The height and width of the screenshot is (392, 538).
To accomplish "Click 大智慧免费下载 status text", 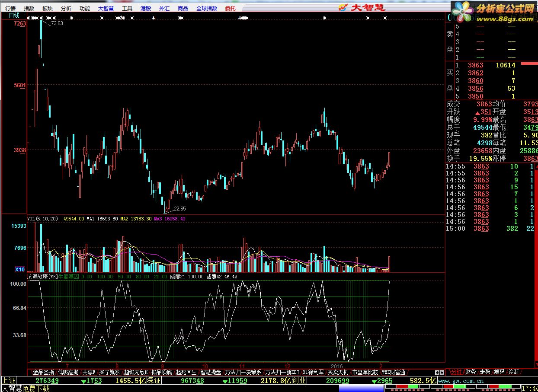I will point(26,389).
